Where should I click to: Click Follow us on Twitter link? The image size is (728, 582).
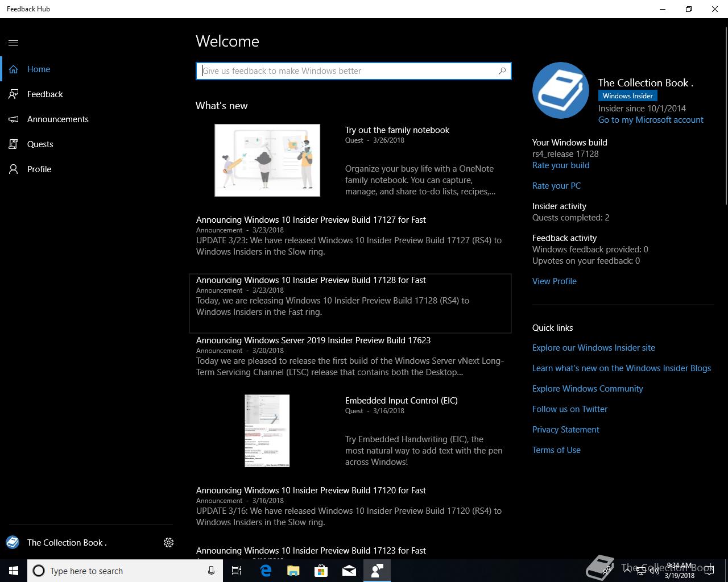point(570,409)
